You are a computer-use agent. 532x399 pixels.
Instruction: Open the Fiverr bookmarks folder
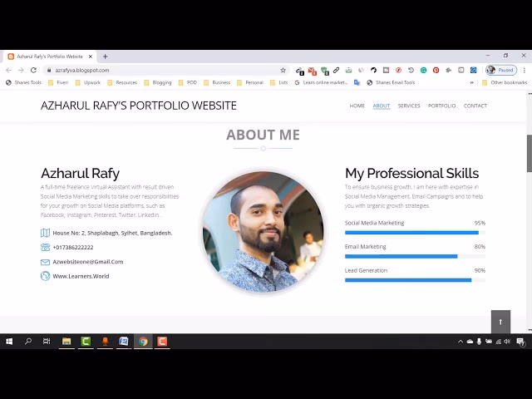(61, 82)
